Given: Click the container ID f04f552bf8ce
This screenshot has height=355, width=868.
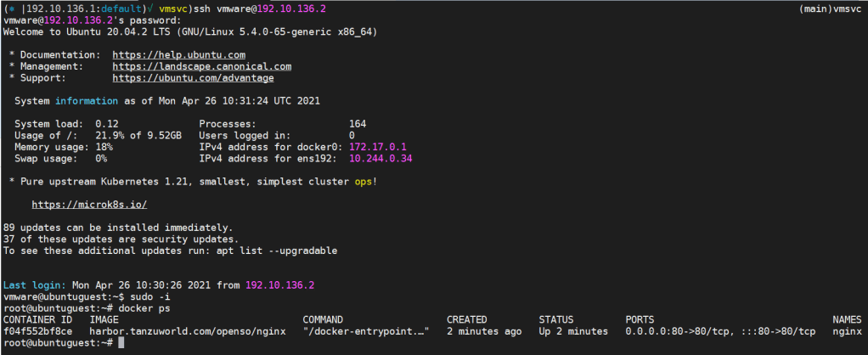Looking at the screenshot, I should [x=37, y=330].
